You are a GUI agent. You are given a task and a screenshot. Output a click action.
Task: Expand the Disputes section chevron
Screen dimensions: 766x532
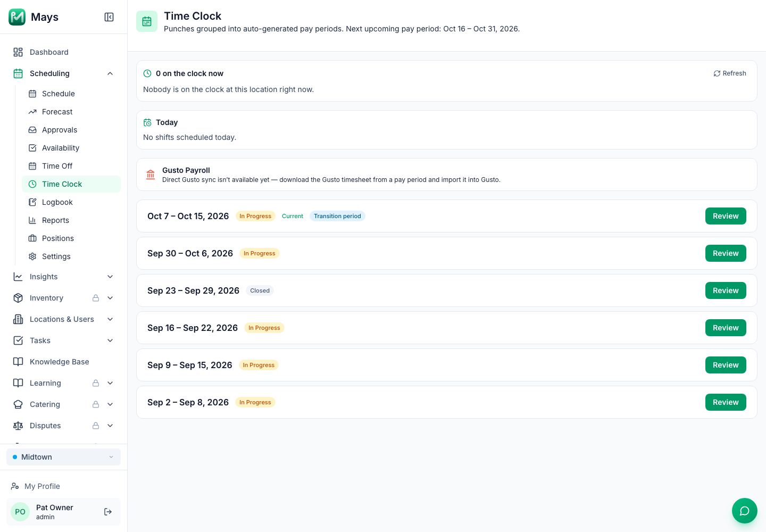click(x=110, y=426)
